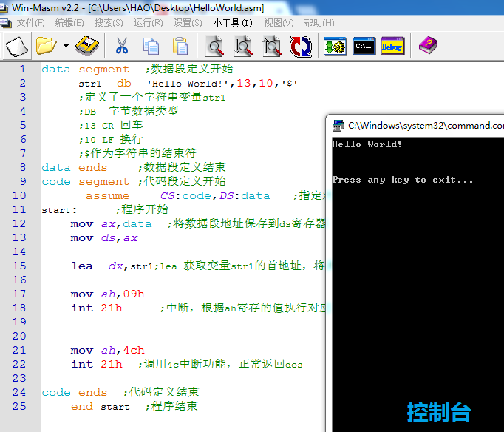Open the 文件(F) menu
This screenshot has height=432, width=504.
coord(30,23)
